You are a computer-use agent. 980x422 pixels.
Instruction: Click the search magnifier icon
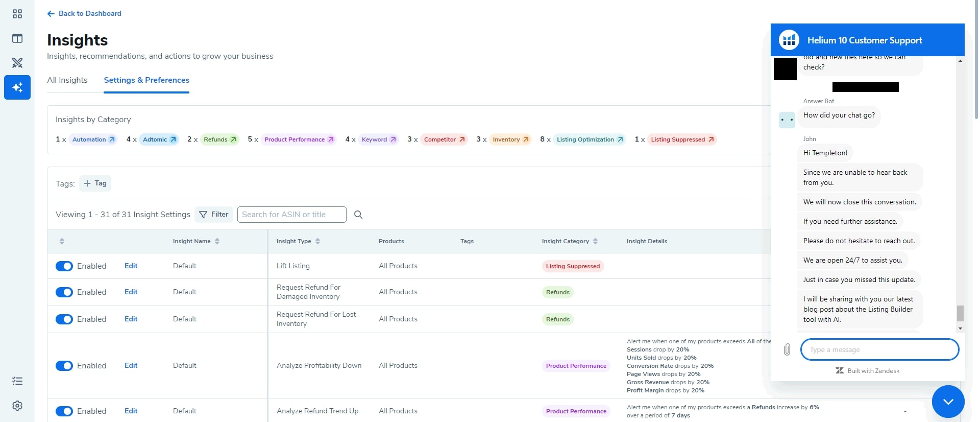click(x=358, y=215)
